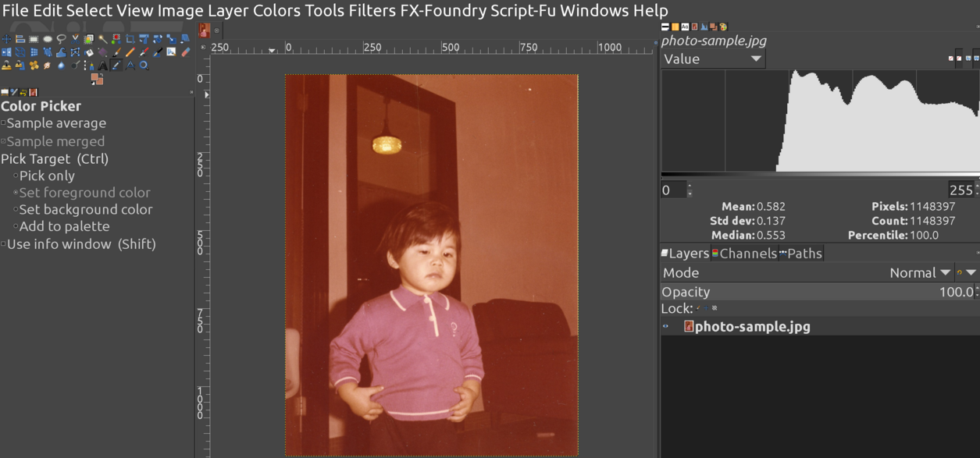The height and width of the screenshot is (458, 980).
Task: Switch to the Layers tab
Action: pyautogui.click(x=686, y=254)
